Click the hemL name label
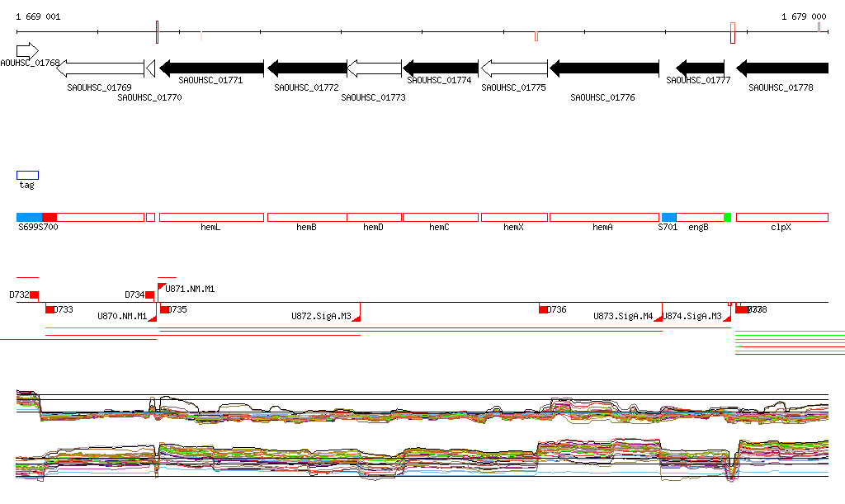 [x=210, y=227]
